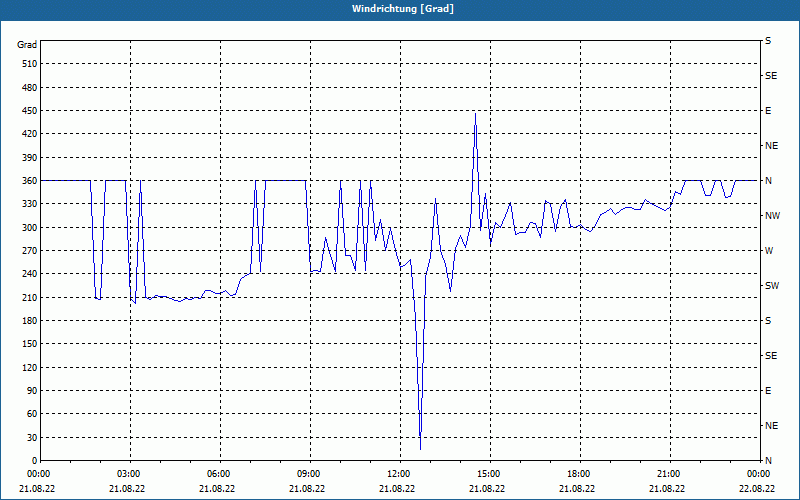The height and width of the screenshot is (500, 800).
Task: Select the 330 value on the y-axis
Action: click(x=30, y=204)
